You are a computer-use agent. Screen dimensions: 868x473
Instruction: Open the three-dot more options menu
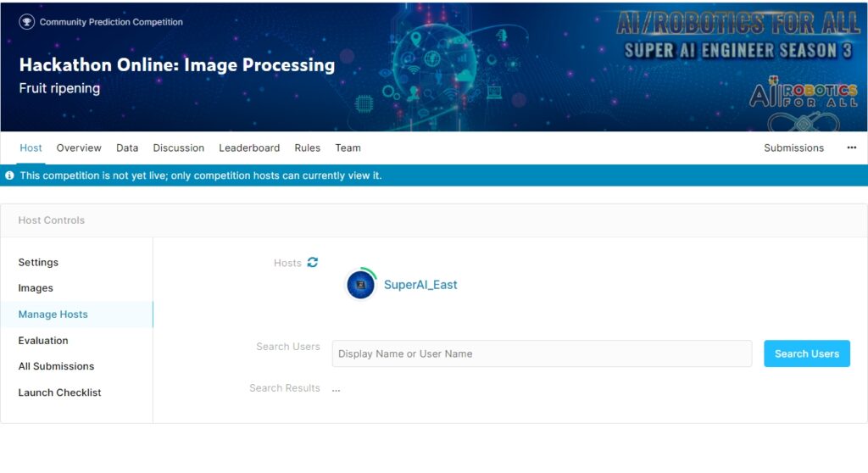(851, 147)
